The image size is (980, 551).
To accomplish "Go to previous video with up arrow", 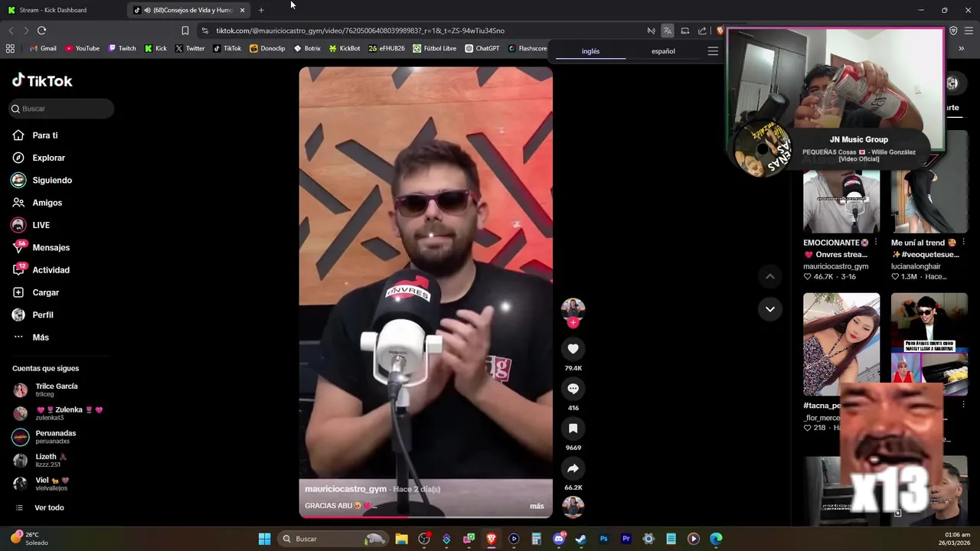I will [x=770, y=276].
